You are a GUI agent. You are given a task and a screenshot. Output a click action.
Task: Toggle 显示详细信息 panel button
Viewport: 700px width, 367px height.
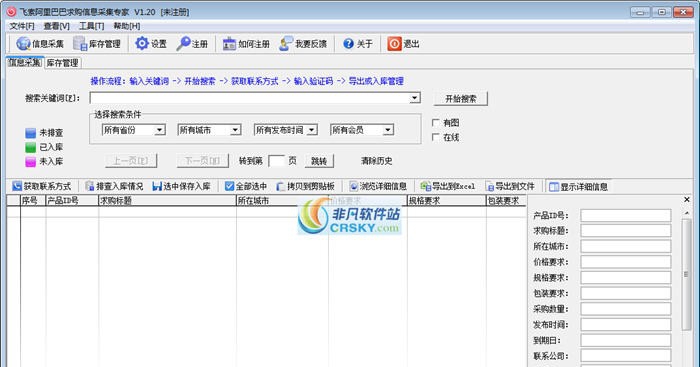578,187
